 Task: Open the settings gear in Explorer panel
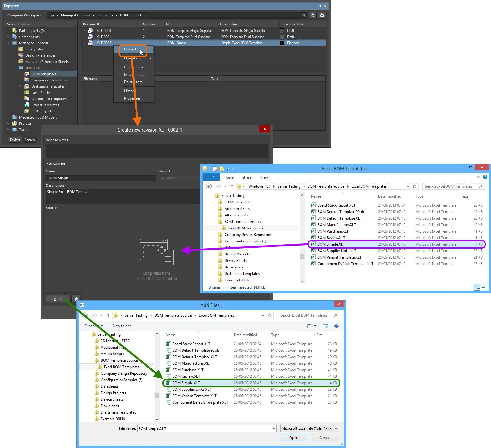pos(322,15)
